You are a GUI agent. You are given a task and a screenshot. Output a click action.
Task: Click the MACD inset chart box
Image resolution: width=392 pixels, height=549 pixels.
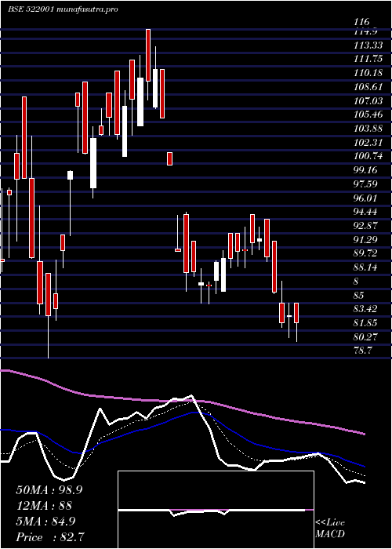tap(216, 510)
